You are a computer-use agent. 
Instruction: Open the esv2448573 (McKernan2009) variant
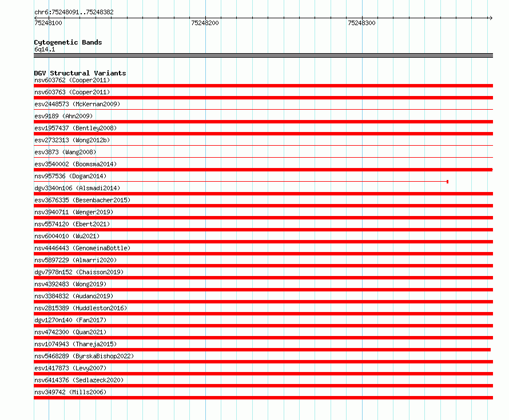tap(77, 104)
